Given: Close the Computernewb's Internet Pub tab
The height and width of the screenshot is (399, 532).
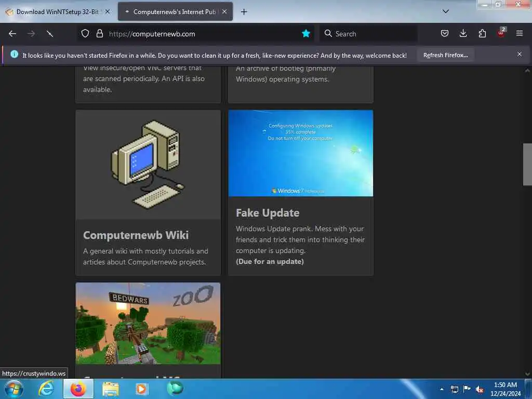Looking at the screenshot, I should 224,11.
